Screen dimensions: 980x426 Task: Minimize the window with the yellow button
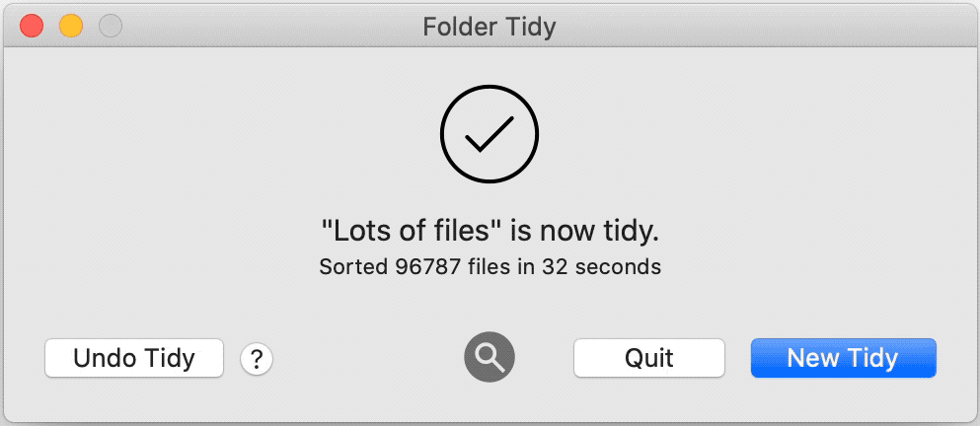tap(71, 27)
